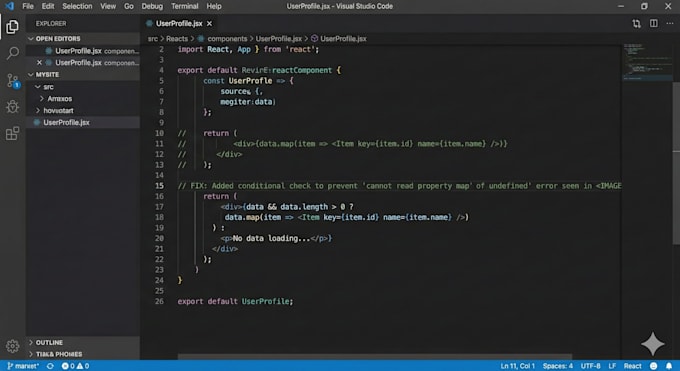Open Source Control view with badge
This screenshot has height=371, width=680.
tap(12, 81)
